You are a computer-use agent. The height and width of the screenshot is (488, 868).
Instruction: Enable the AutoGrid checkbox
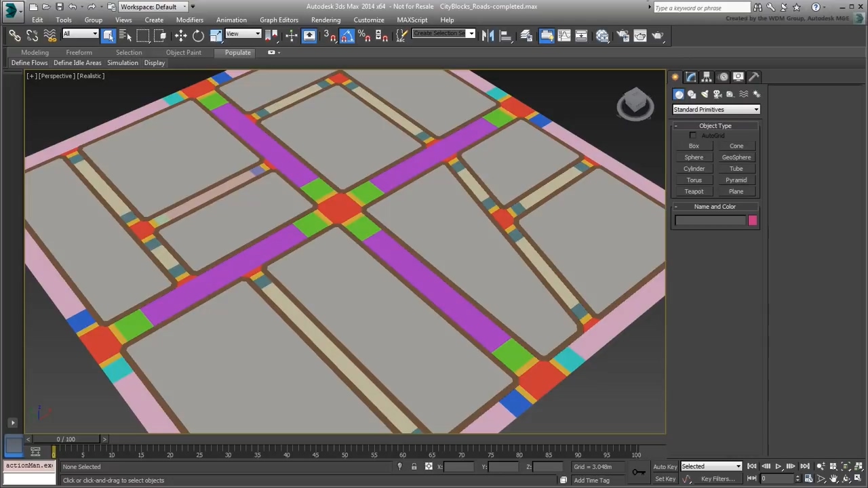pyautogui.click(x=692, y=136)
